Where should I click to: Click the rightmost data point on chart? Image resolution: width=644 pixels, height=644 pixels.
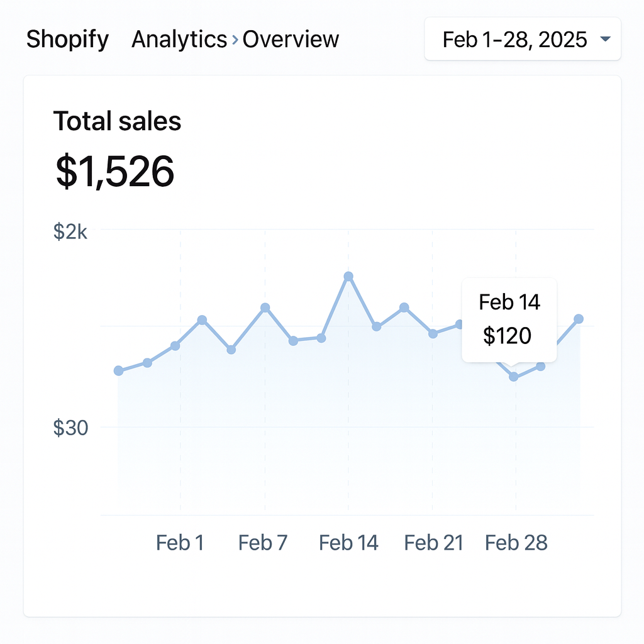pos(579,319)
